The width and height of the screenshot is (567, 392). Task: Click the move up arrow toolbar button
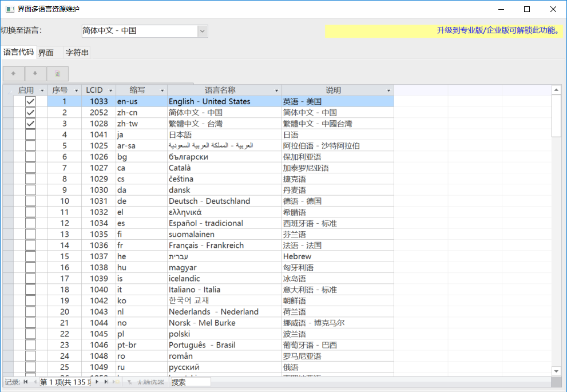coord(14,74)
